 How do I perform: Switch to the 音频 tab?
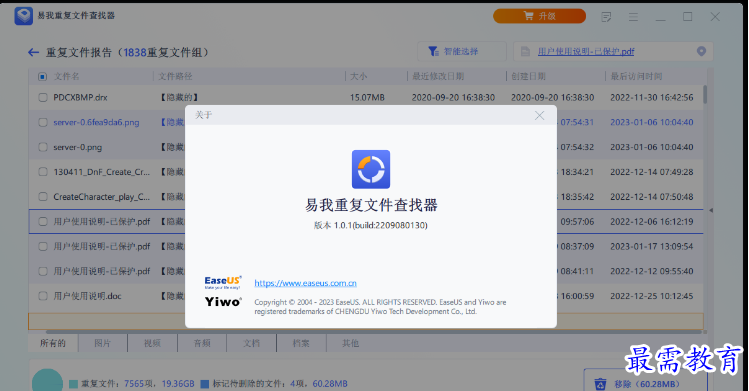pos(202,343)
